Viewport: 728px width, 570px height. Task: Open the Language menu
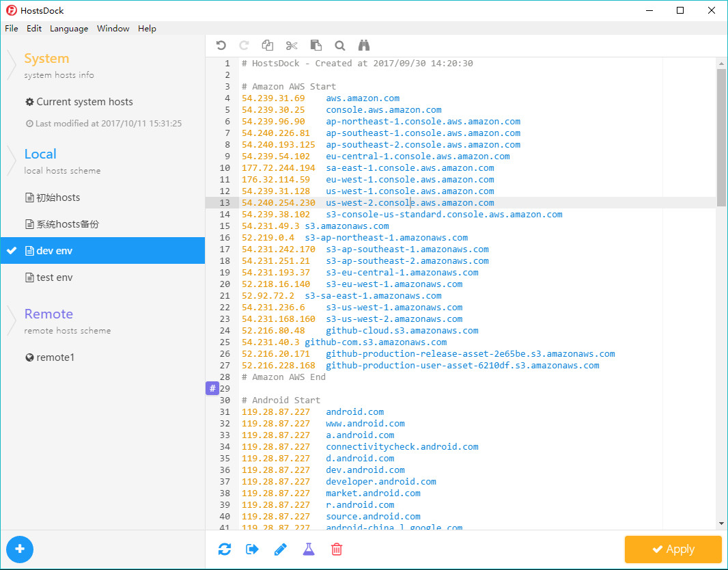point(69,29)
